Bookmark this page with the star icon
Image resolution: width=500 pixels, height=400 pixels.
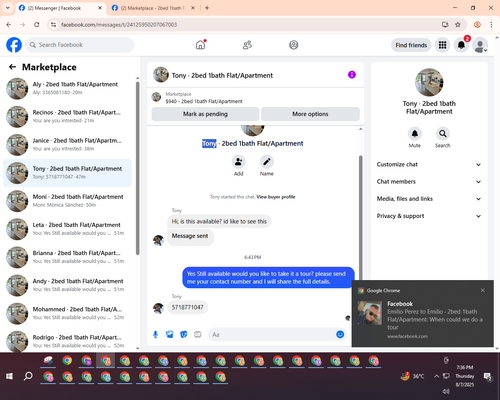[x=458, y=25]
